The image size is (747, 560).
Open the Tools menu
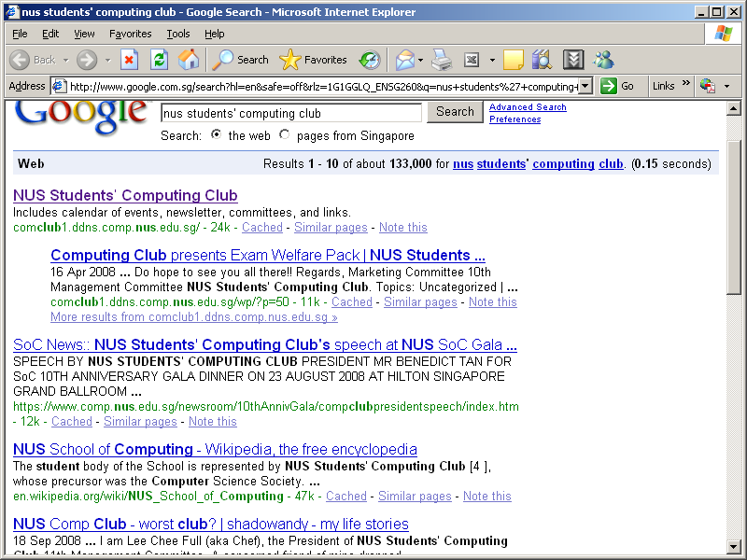[178, 34]
